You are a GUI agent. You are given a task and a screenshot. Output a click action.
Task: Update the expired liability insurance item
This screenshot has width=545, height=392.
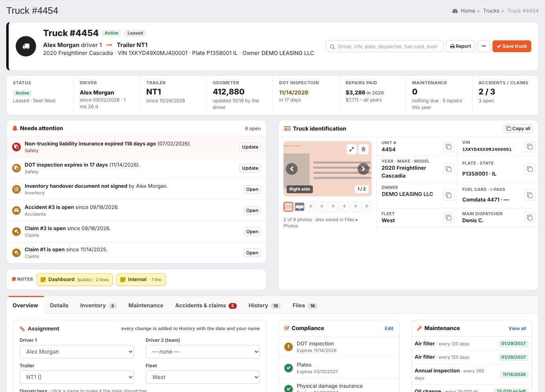[250, 147]
